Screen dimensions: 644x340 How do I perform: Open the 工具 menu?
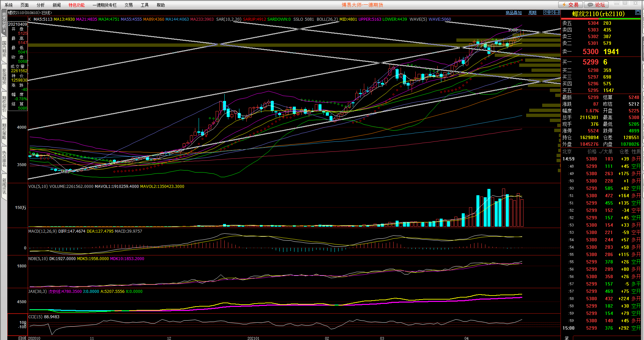145,5
